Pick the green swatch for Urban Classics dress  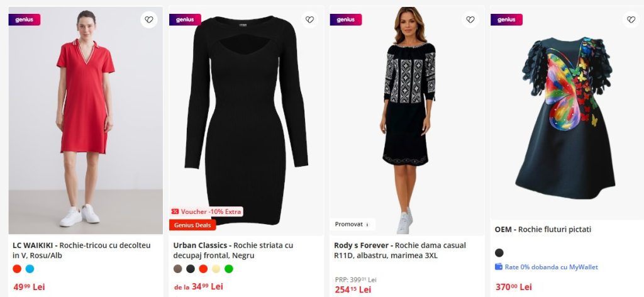point(229,269)
